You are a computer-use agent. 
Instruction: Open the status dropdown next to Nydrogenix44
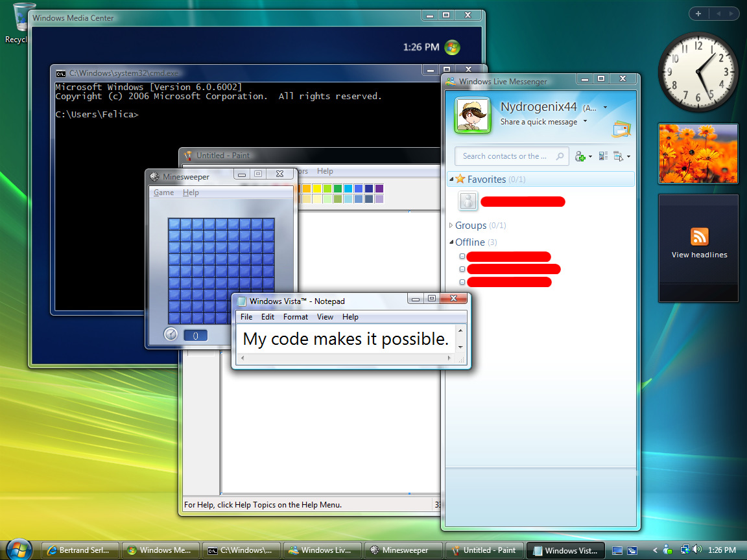pos(605,108)
